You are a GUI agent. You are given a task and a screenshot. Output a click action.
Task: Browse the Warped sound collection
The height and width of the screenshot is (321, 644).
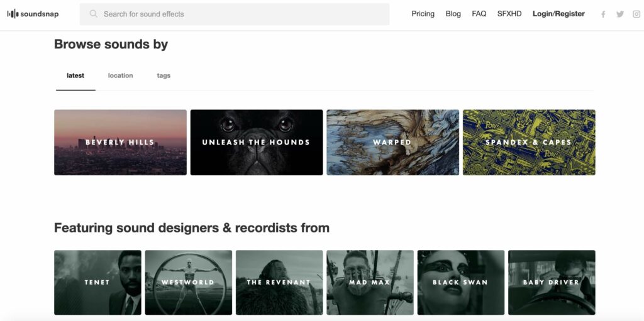(392, 143)
